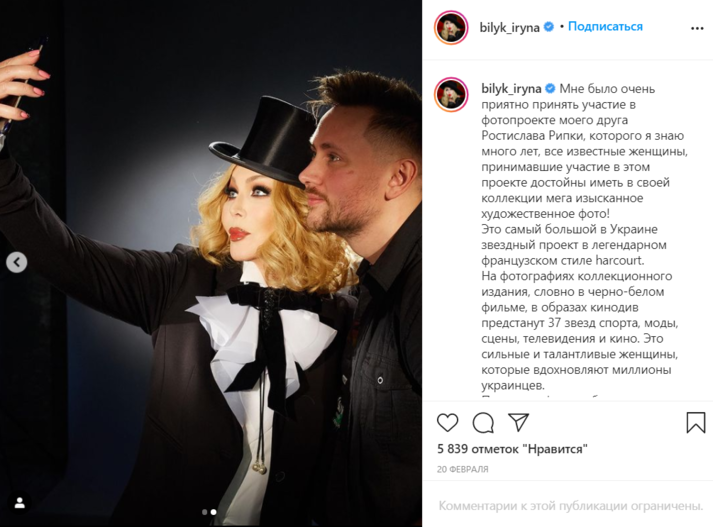Like the post with heart icon
This screenshot has width=713, height=527.
point(447,423)
